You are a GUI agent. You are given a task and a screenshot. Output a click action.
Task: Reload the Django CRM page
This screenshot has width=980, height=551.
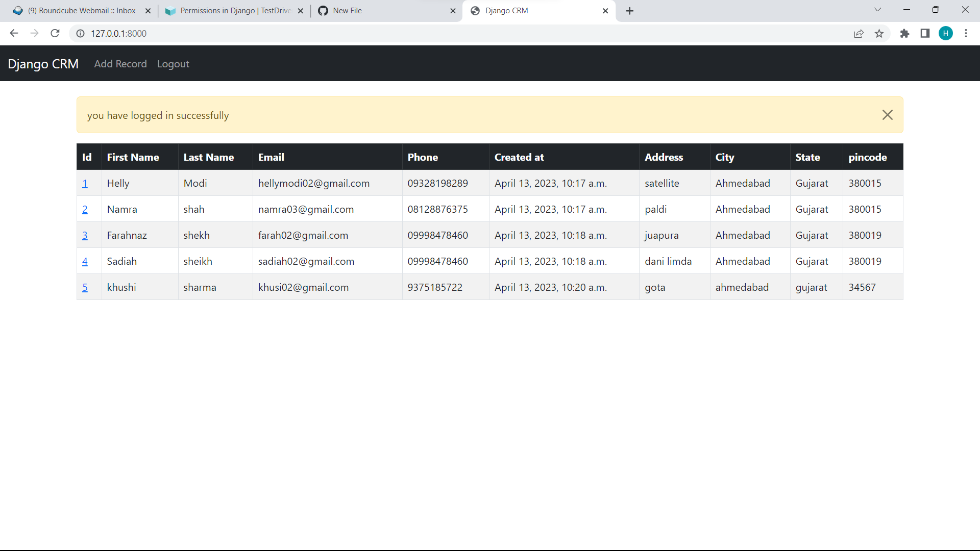[x=55, y=33]
